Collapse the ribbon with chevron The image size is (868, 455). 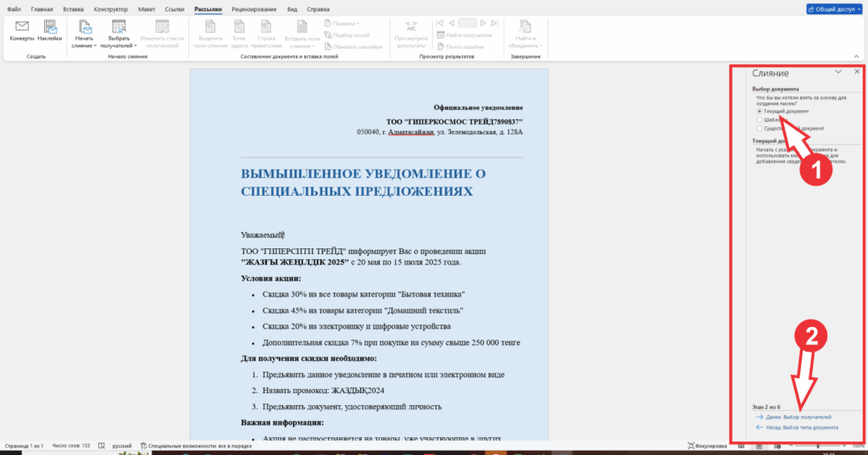[x=856, y=57]
